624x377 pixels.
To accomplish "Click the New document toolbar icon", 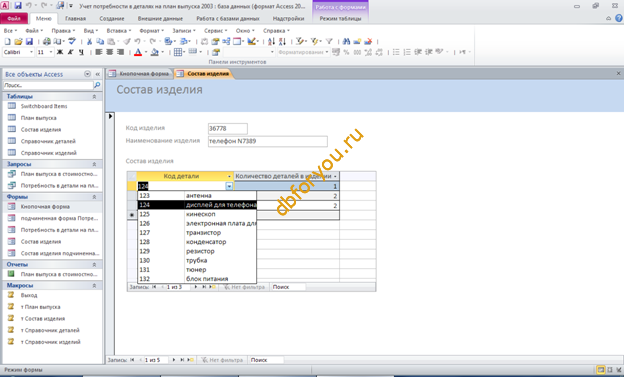I will pos(7,41).
